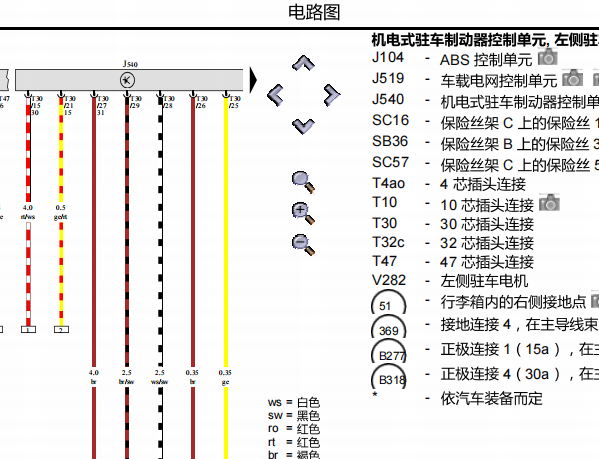599x459 pixels.
Task: Click the 依汽车装备而定 footnote text
Action: click(x=491, y=398)
